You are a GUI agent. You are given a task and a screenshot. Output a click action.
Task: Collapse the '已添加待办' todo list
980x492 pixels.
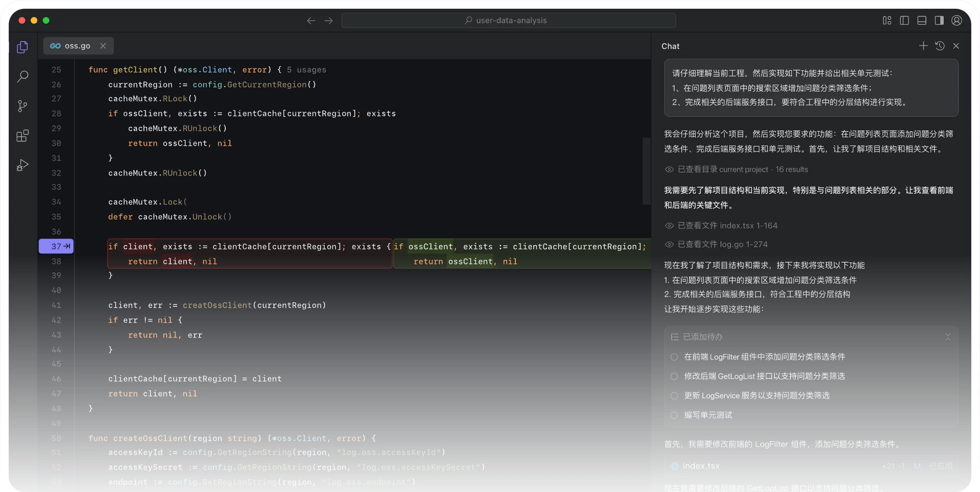[948, 337]
